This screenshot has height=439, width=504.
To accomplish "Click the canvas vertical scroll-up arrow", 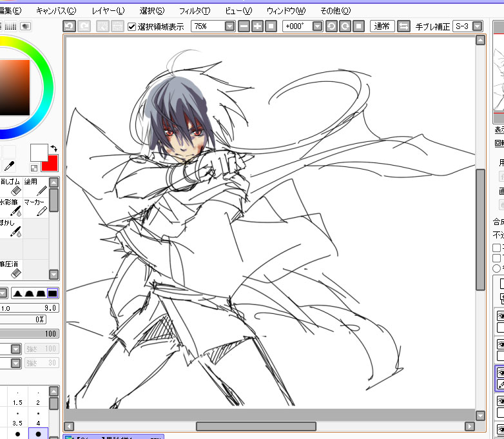I will coord(480,40).
